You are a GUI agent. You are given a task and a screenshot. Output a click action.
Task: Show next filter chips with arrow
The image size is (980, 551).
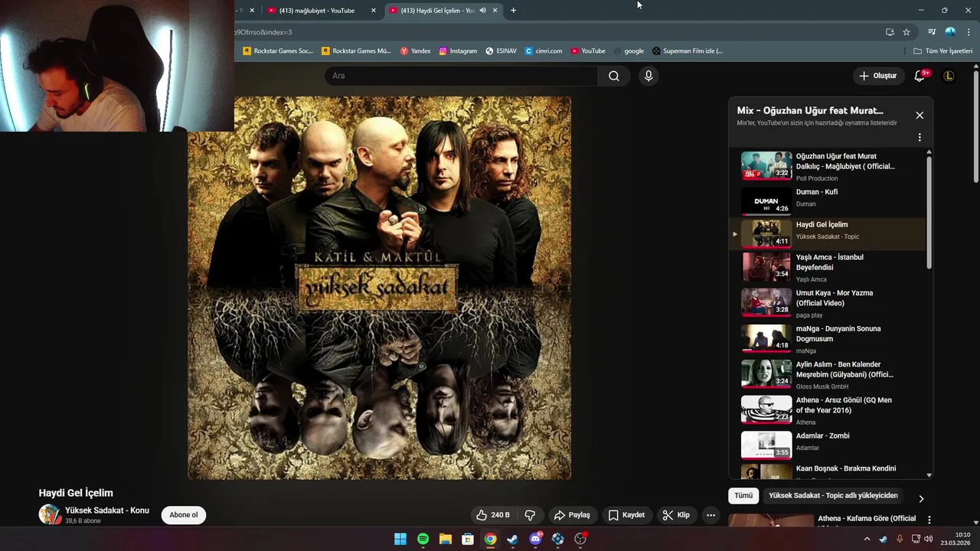921,498
